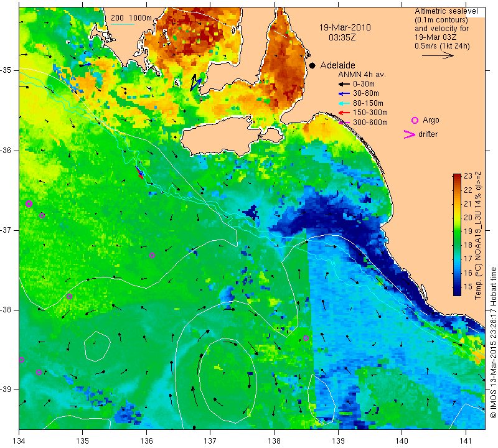Screen dimensions: 498x448
Task: Click the magenta 300-600m legend arrow
Action: [x=344, y=123]
